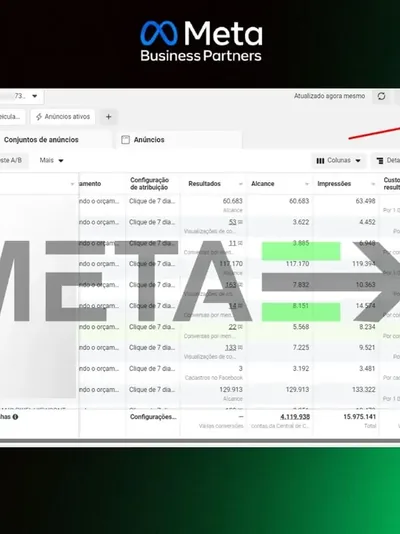Click the Colunas columns icon

320,161
